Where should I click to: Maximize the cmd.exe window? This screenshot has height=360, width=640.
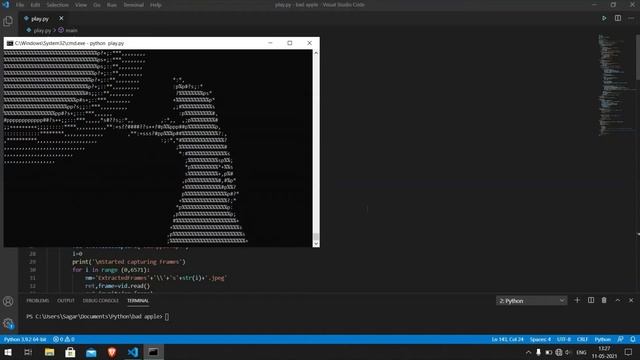[290, 43]
